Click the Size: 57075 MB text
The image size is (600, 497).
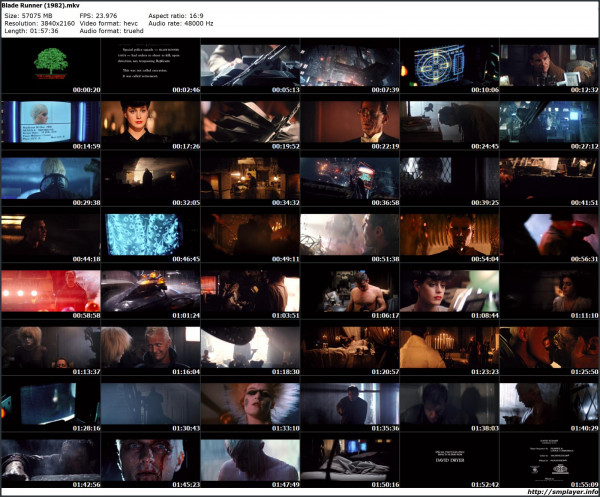click(28, 16)
